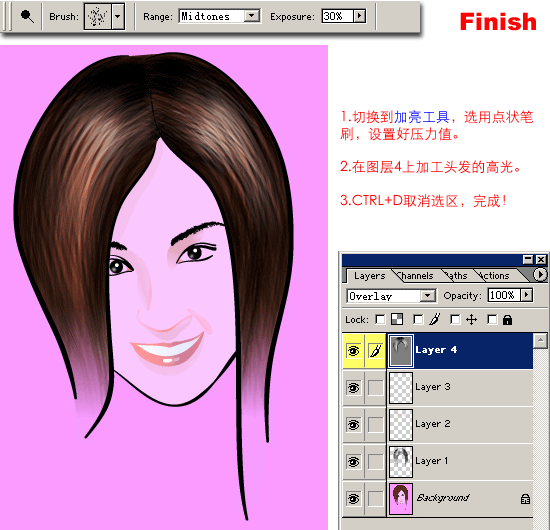The image size is (550, 530).
Task: Click the Background layer lock icon
Action: pos(525,498)
